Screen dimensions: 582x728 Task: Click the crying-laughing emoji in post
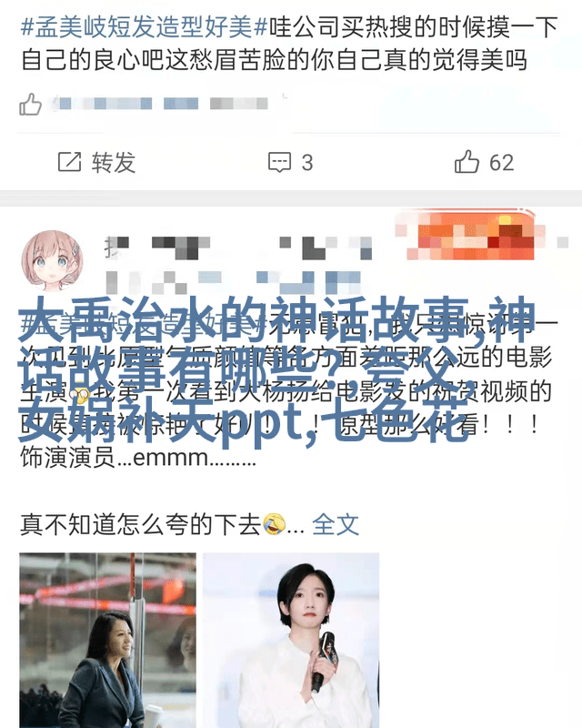tap(275, 524)
